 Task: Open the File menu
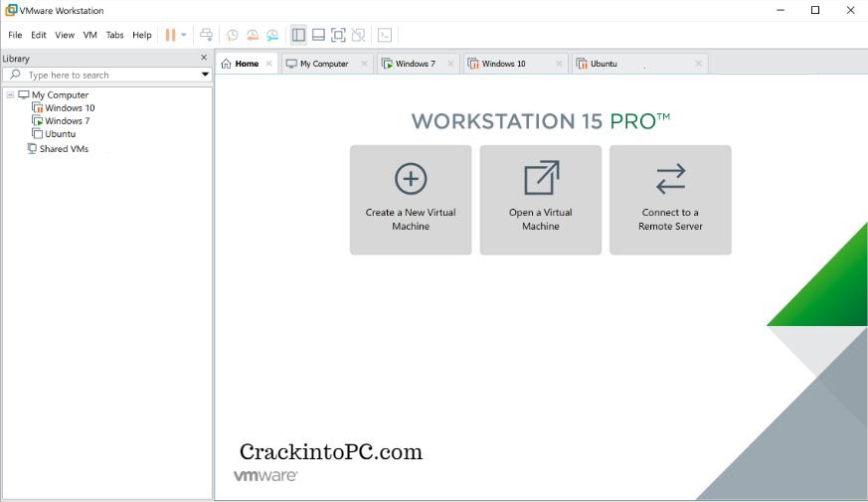coord(15,35)
